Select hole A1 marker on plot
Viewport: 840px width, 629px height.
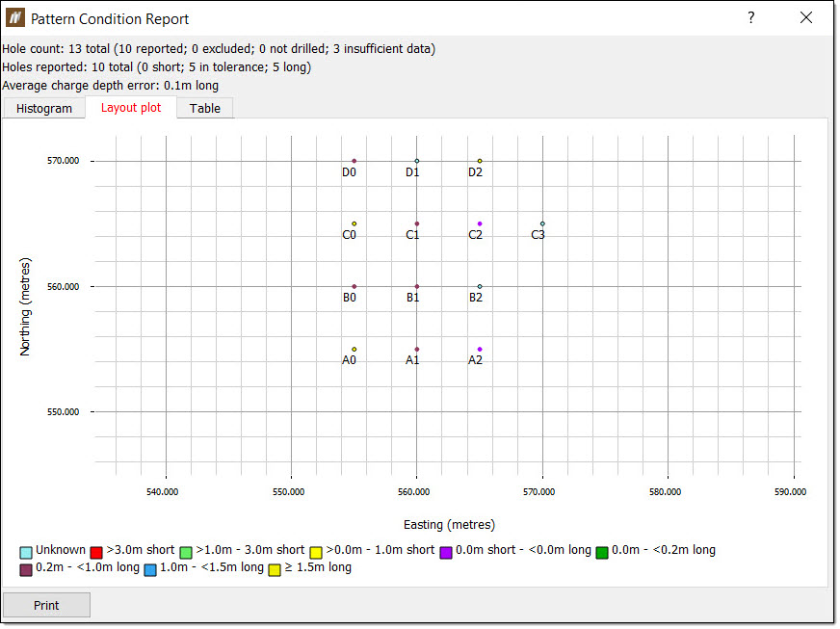tap(417, 350)
